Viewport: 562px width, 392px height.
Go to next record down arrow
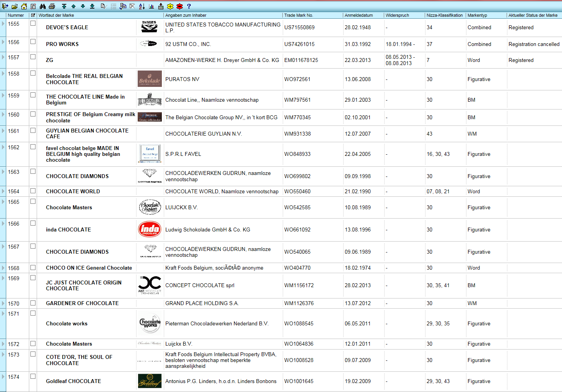tap(83, 6)
